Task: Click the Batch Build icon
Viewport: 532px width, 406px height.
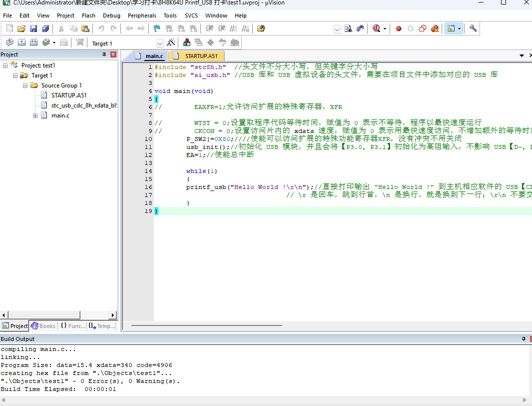Action: (x=46, y=42)
